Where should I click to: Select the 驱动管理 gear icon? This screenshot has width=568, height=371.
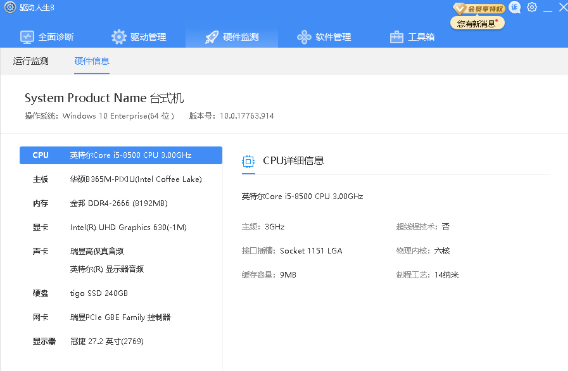[118, 37]
